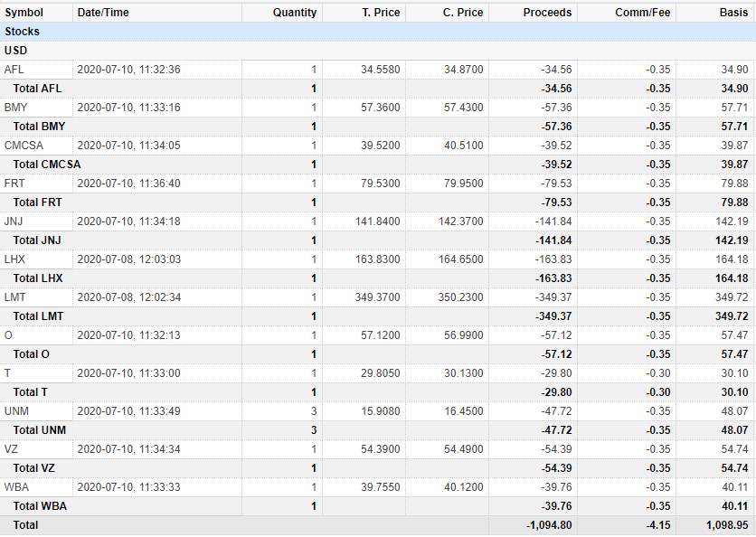Click grand total commission -4.15
This screenshot has width=756, height=537.
[658, 525]
